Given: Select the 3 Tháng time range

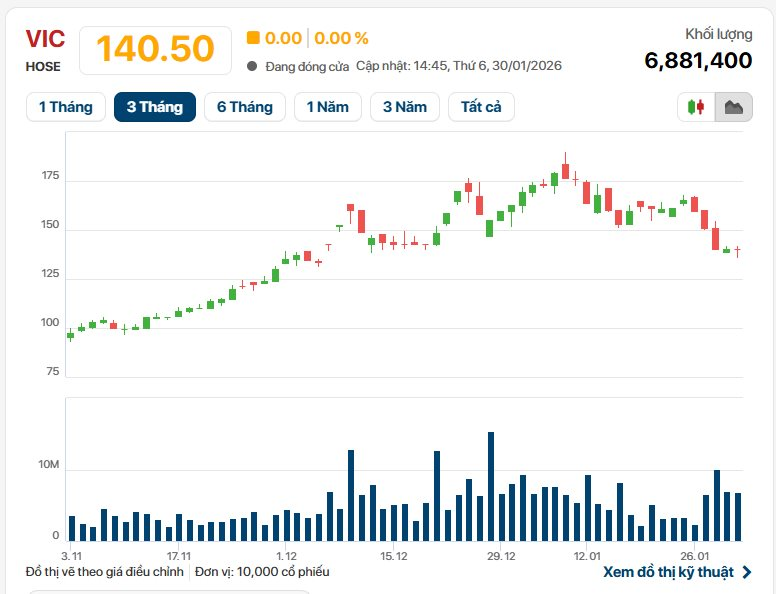Looking at the screenshot, I should coord(154,107).
